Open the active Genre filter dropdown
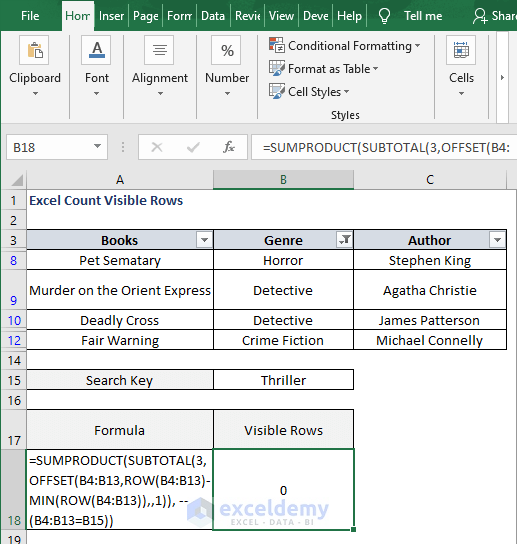The height and width of the screenshot is (544, 517). [345, 240]
